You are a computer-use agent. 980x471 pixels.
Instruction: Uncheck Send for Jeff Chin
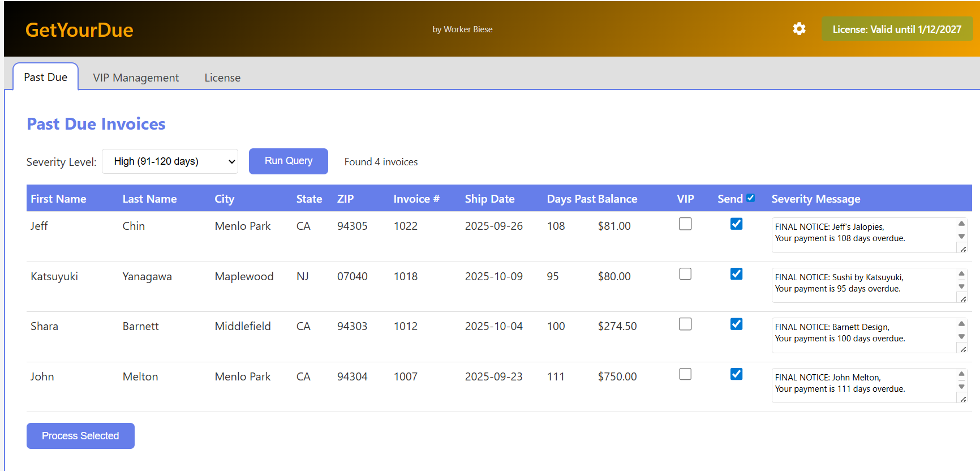(736, 224)
